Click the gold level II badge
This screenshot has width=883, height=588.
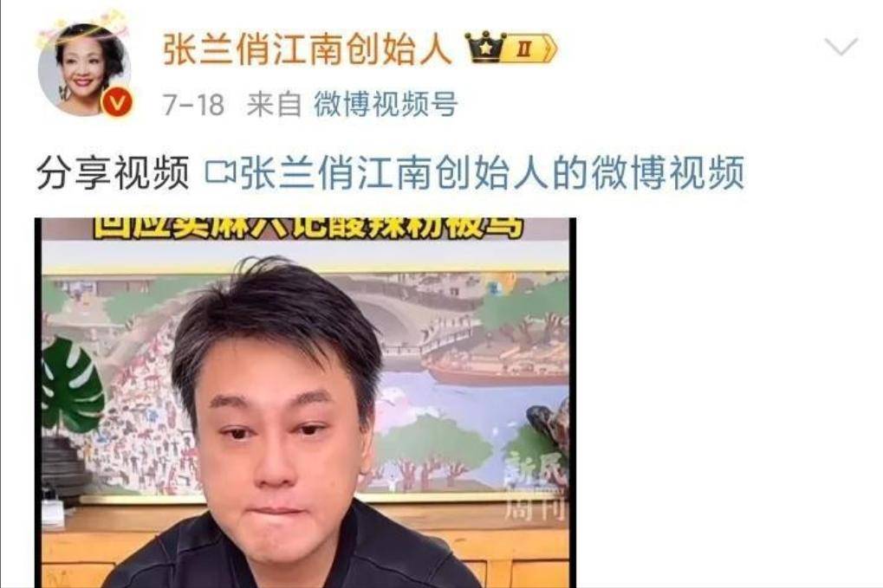529,48
